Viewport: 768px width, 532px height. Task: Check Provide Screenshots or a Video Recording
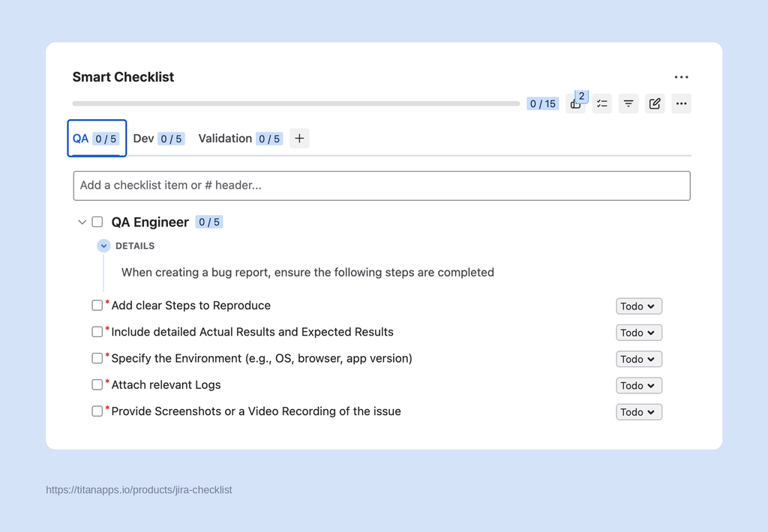tap(97, 411)
